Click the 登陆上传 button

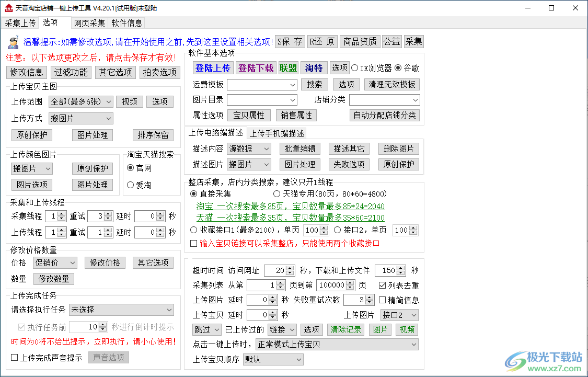(213, 68)
